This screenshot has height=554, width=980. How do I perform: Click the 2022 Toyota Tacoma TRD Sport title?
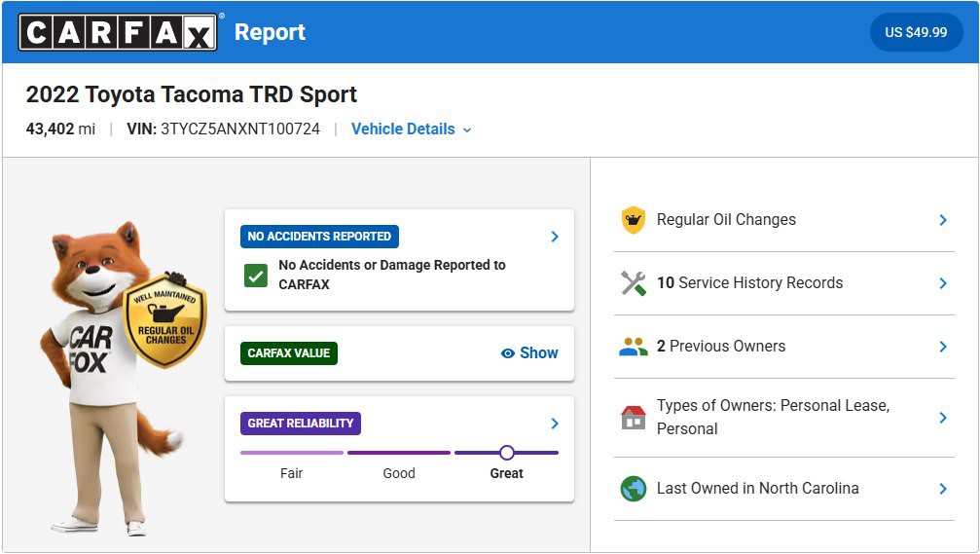click(x=192, y=94)
